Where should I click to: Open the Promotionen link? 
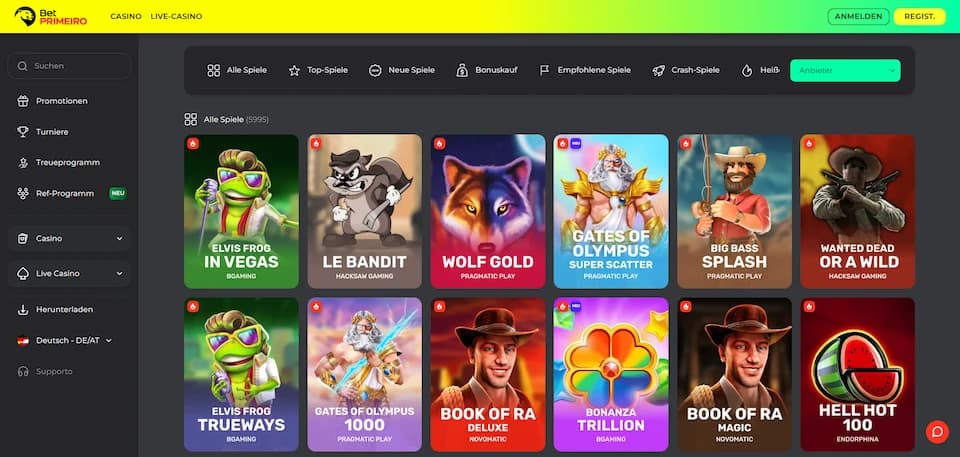62,101
